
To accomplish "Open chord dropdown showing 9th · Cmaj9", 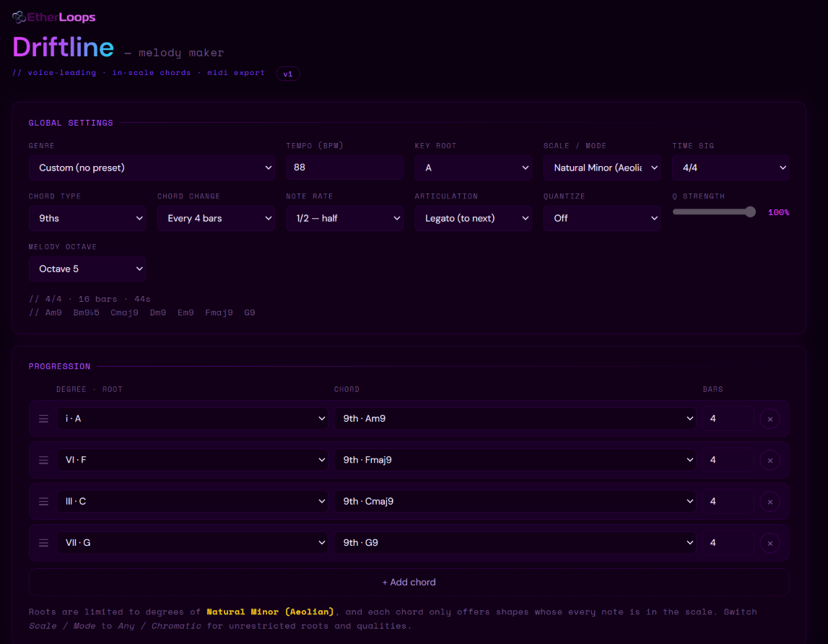I will tap(515, 501).
